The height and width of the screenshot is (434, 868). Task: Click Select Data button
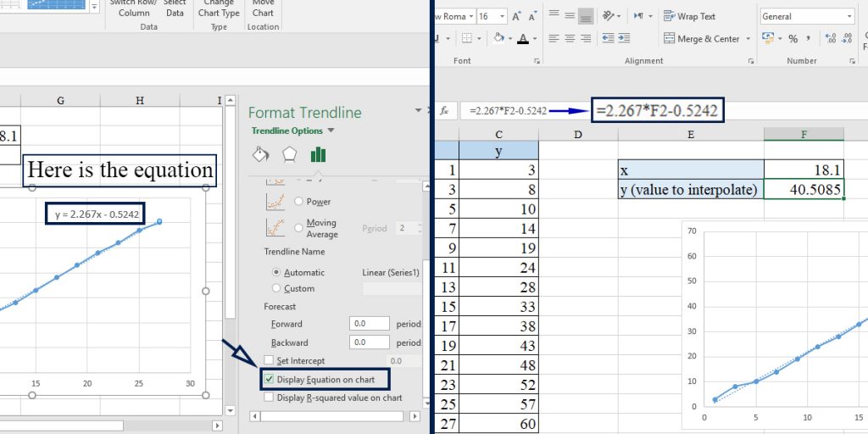pyautogui.click(x=175, y=8)
